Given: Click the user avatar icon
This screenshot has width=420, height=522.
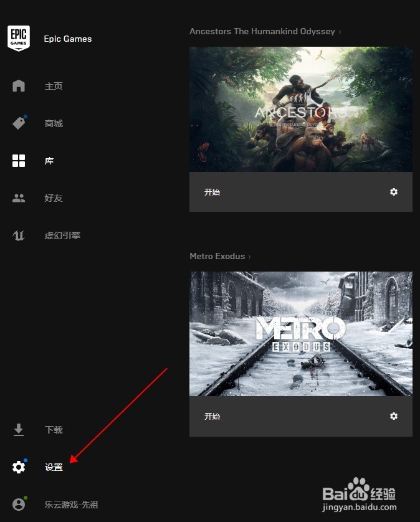Looking at the screenshot, I should point(19,504).
